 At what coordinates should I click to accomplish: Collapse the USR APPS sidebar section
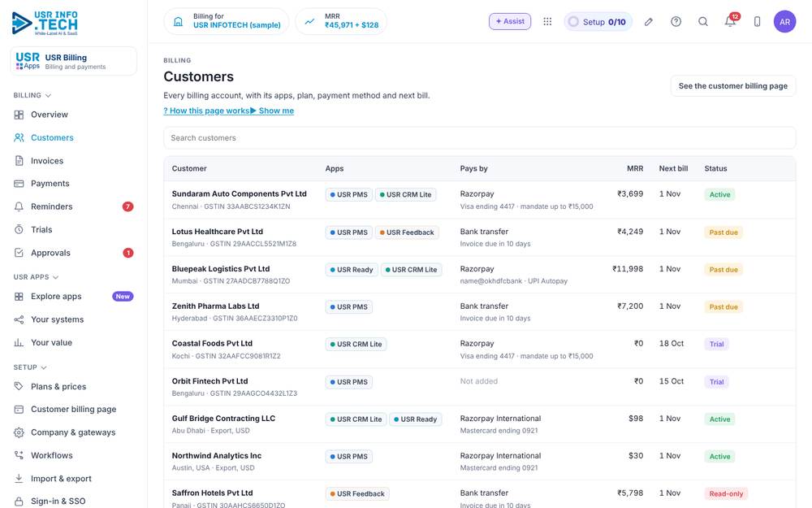tap(36, 277)
